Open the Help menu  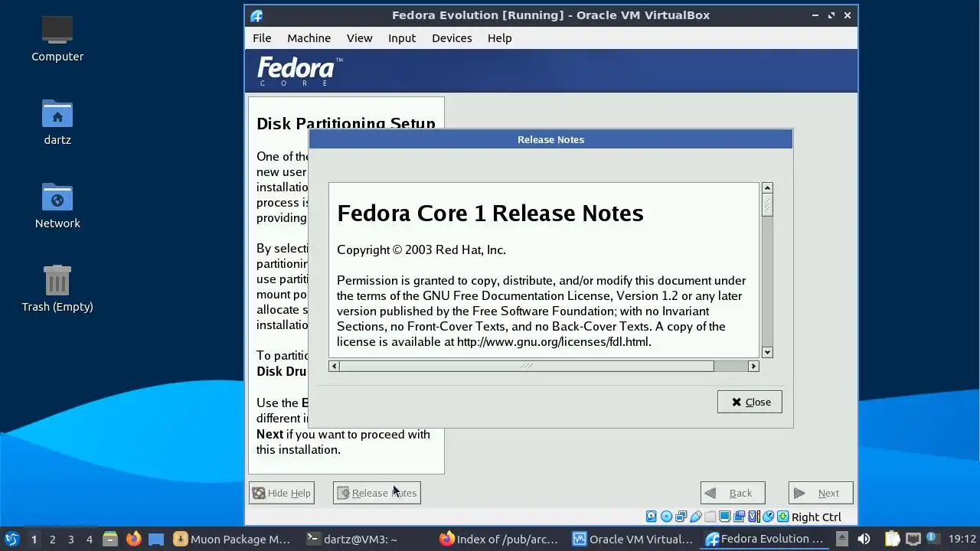point(499,38)
